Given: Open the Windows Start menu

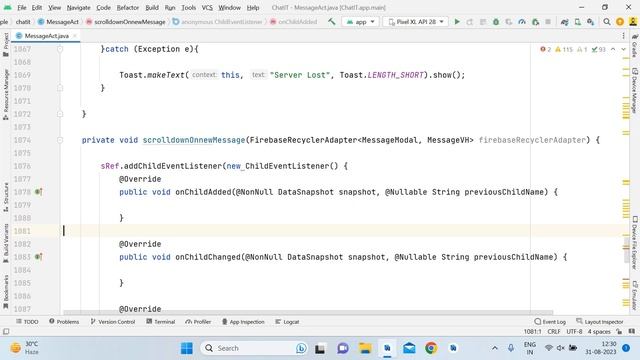Looking at the screenshot, I should point(187,348).
